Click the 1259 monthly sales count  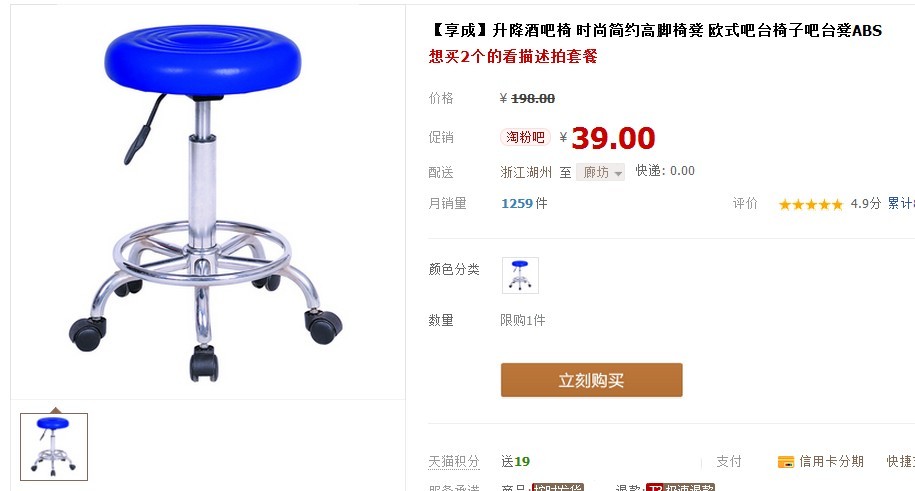click(x=516, y=203)
